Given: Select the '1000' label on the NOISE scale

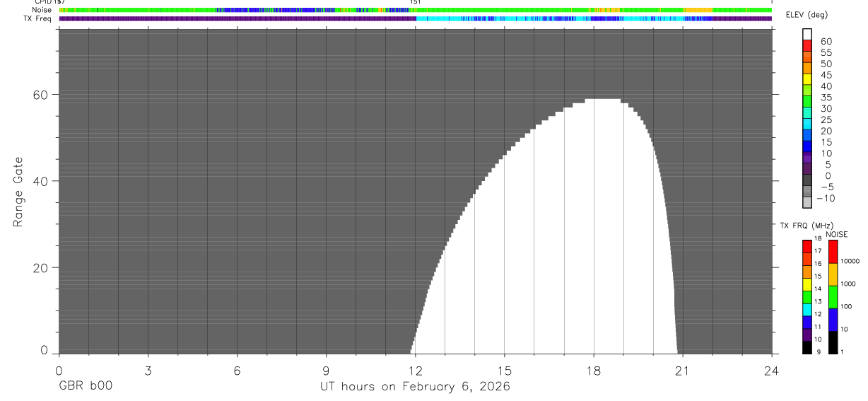Looking at the screenshot, I should coord(848,284).
